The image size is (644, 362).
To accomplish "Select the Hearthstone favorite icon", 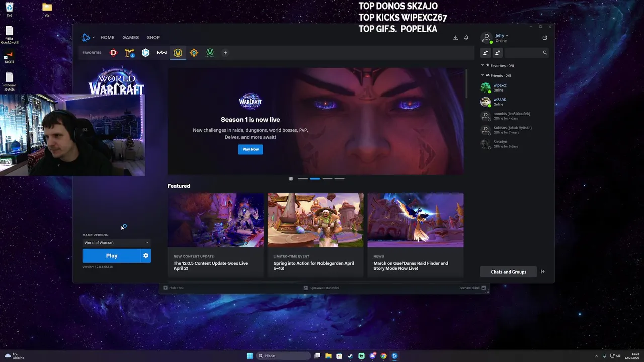I will point(194,53).
